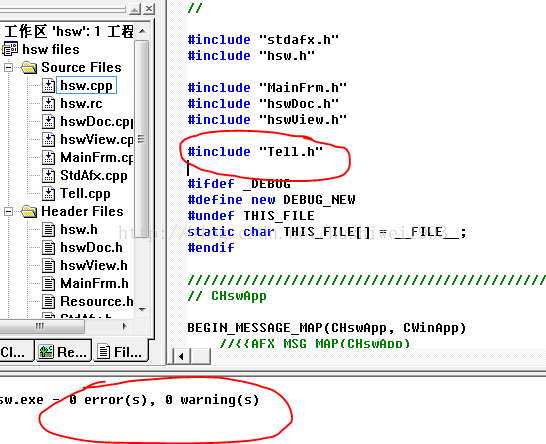The image size is (546, 444).
Task: Click the file tree scroll down arrow
Action: pyautogui.click(x=142, y=309)
